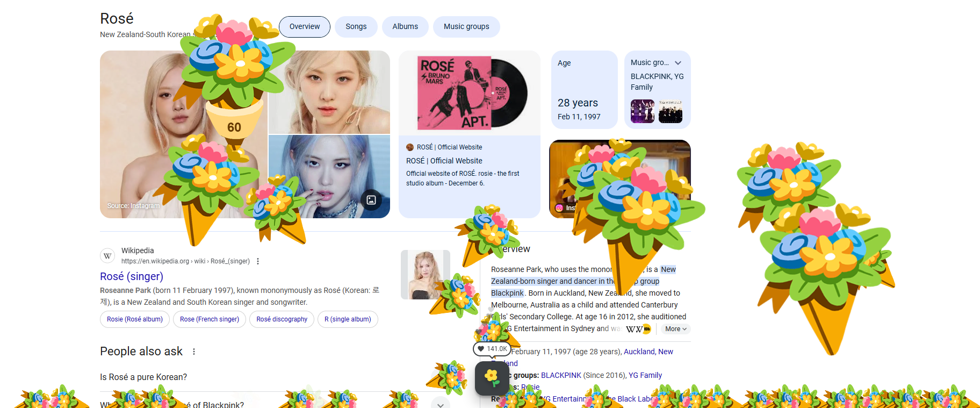Click the yellow flower button

coord(492,378)
